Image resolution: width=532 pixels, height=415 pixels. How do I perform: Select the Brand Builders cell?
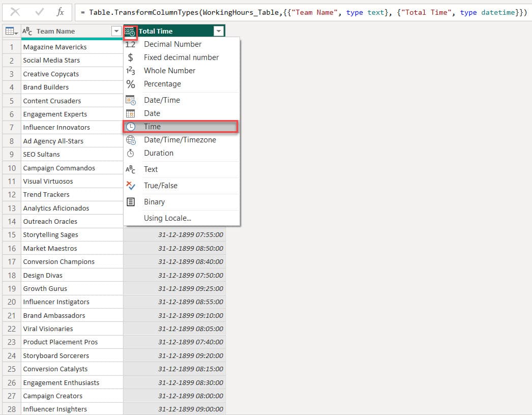(x=72, y=87)
